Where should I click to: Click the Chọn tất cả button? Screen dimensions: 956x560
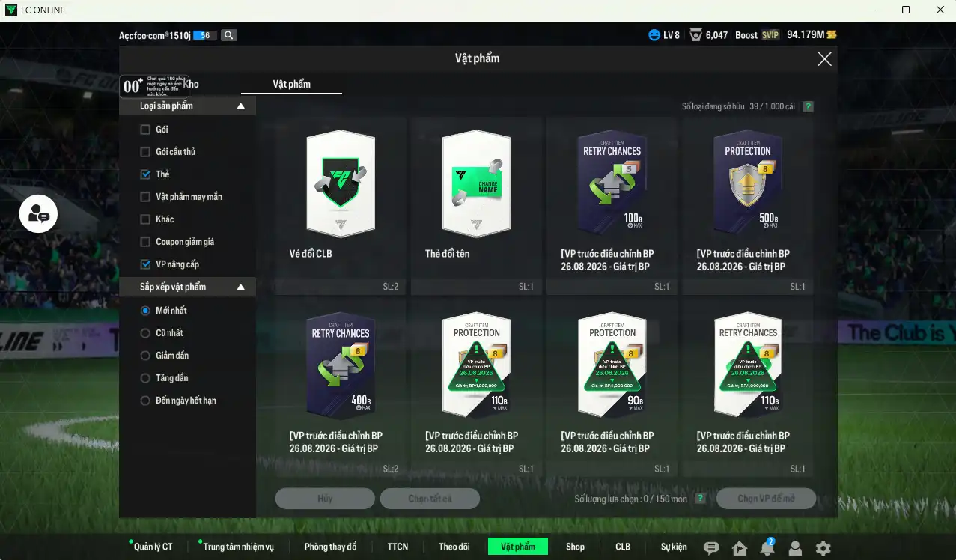430,499
